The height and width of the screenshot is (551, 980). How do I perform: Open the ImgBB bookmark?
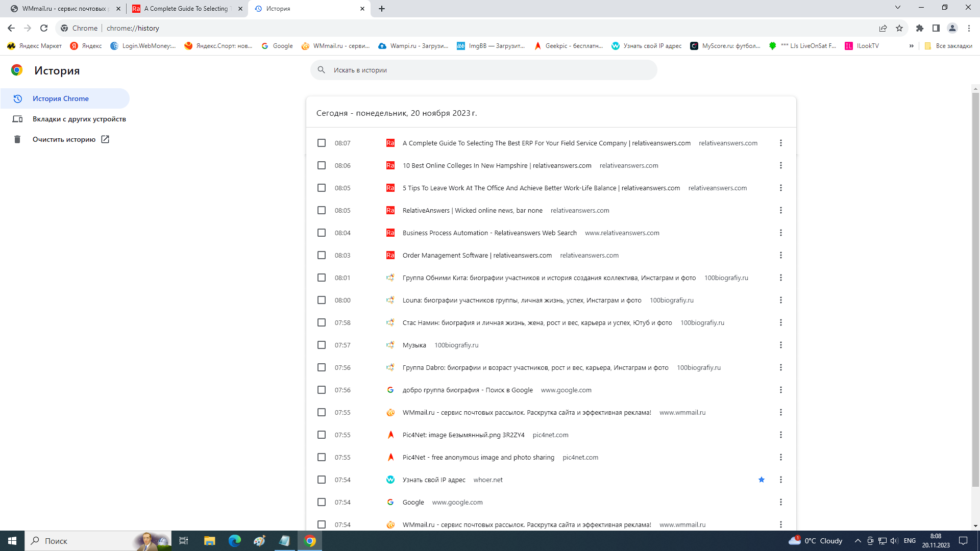tap(491, 46)
